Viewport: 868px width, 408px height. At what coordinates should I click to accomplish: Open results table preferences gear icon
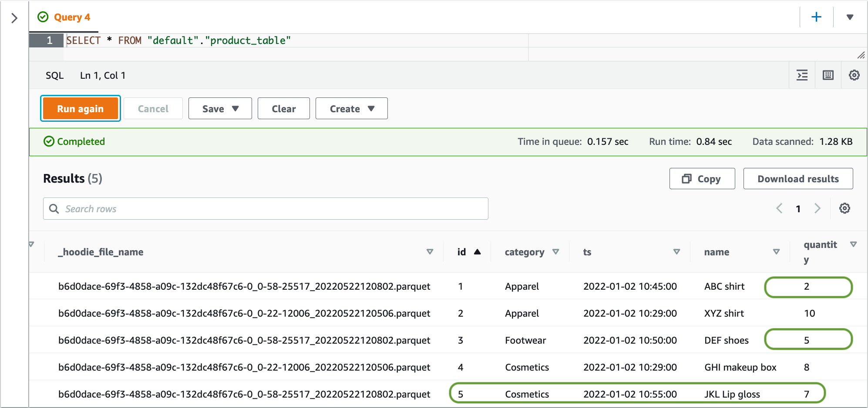(844, 208)
